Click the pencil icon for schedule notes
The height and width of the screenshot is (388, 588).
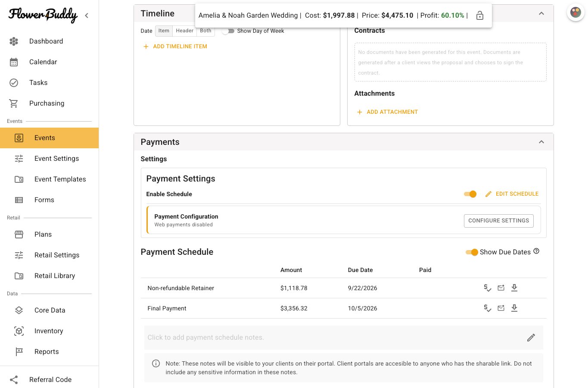point(531,338)
